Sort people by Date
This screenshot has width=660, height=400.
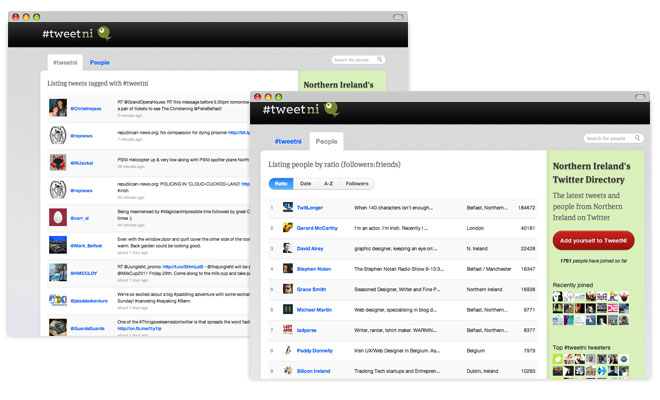[x=306, y=184]
